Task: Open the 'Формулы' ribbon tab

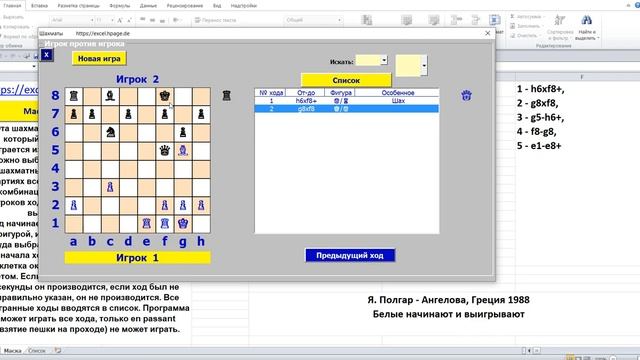Action: 120,6
